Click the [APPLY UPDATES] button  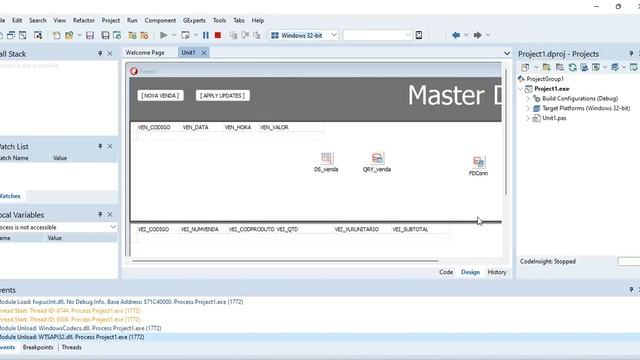click(222, 96)
